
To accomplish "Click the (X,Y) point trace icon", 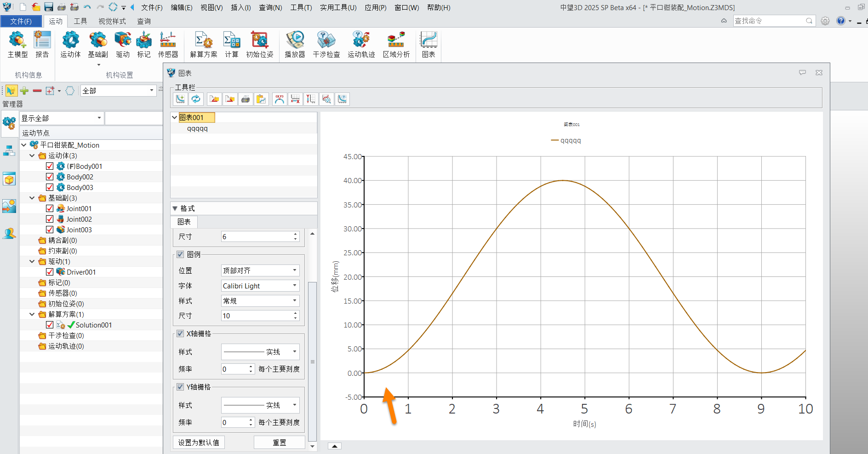I will point(280,99).
